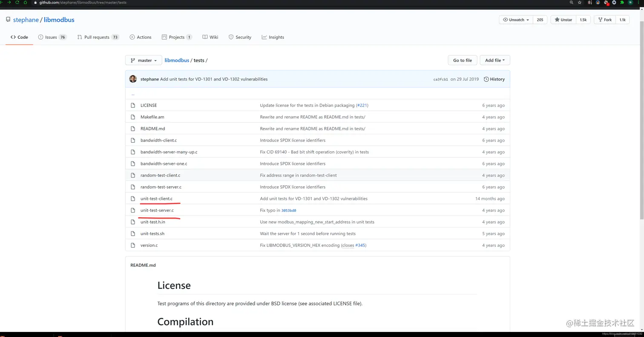Viewport: 644px width, 337px height.
Task: Open the Pull requests tab
Action: (98, 37)
